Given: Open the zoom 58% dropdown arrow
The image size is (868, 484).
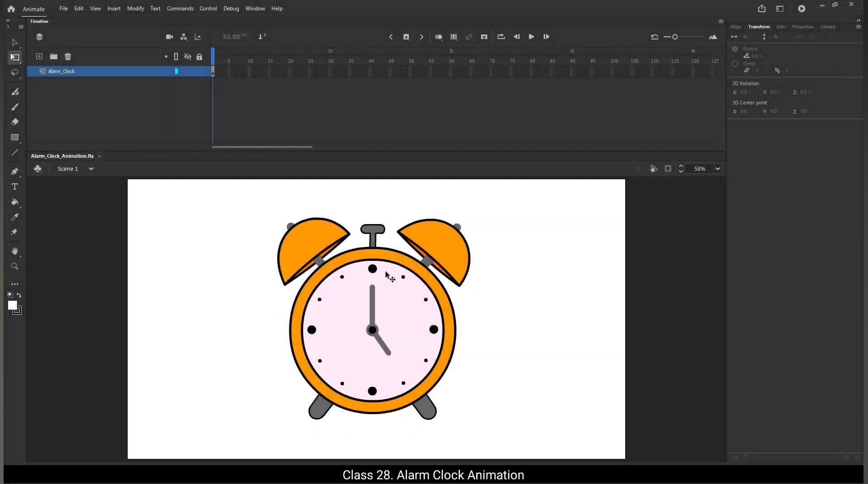Looking at the screenshot, I should [x=718, y=169].
